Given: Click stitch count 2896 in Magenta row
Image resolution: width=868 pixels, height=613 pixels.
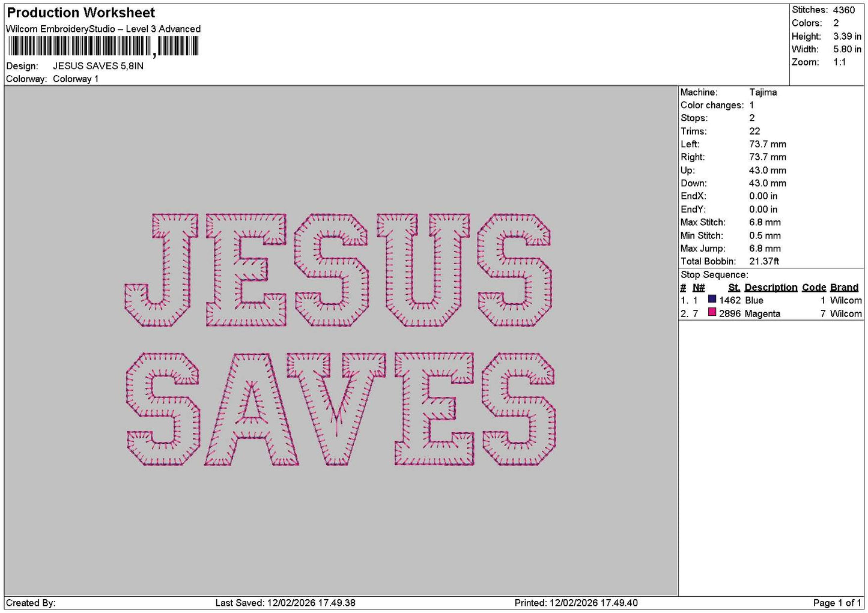Looking at the screenshot, I should (730, 314).
